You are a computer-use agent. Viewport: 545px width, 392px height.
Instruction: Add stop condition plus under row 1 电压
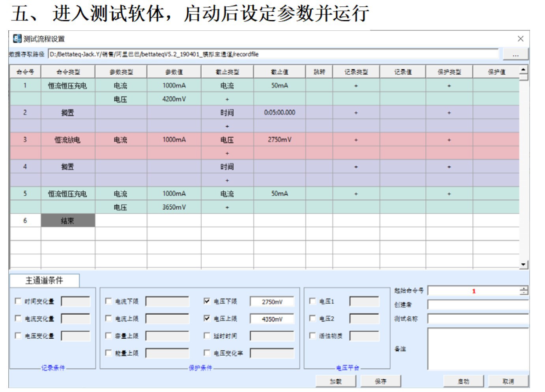pos(227,99)
